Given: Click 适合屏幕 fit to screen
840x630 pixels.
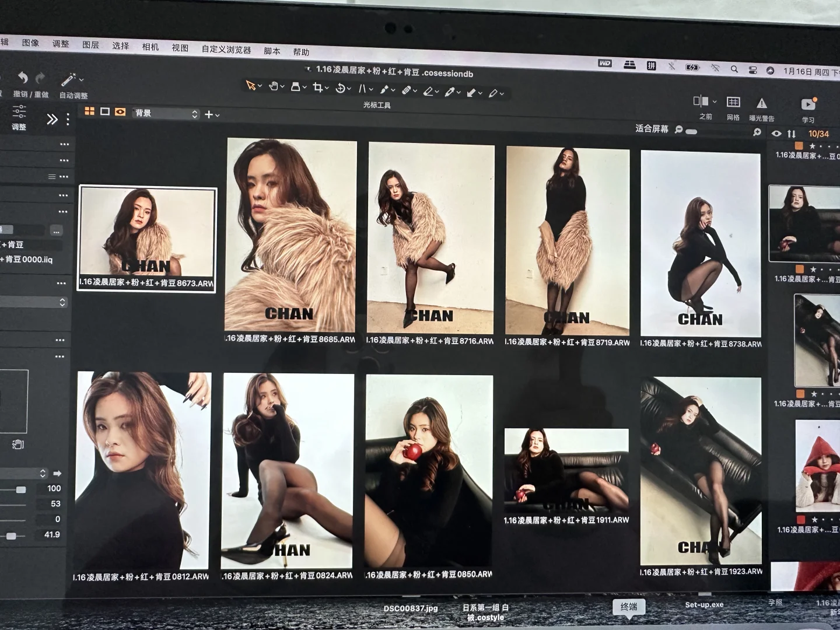Looking at the screenshot, I should point(652,128).
